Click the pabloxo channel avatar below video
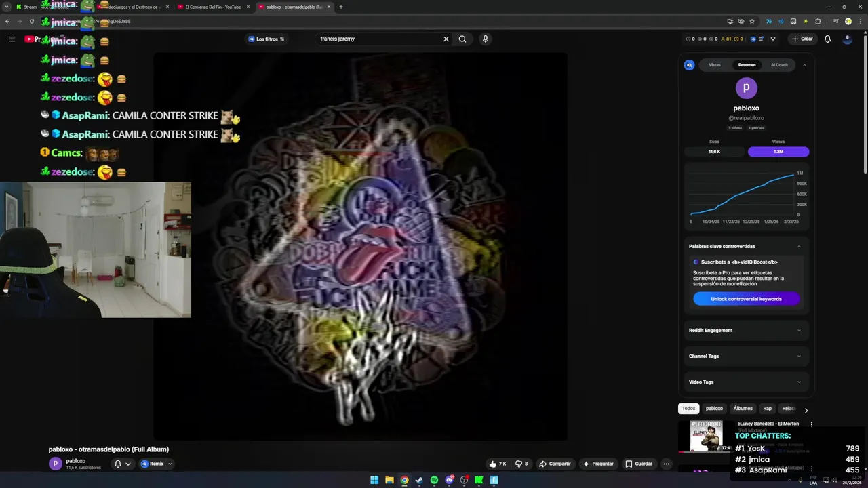 tap(55, 464)
